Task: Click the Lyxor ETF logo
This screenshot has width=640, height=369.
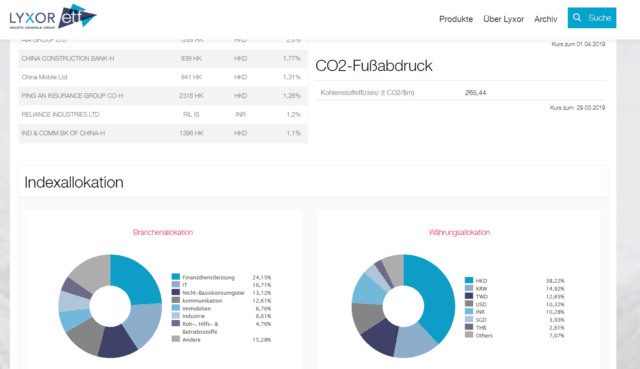Action: (x=53, y=17)
